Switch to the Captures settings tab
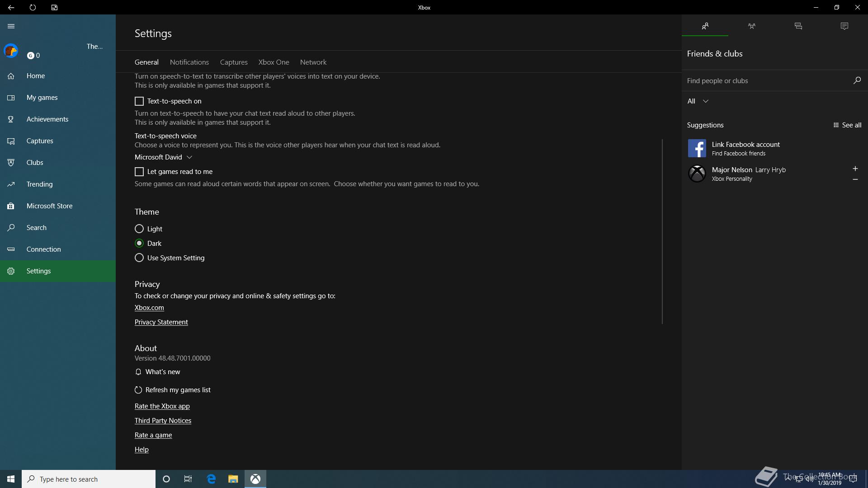 tap(234, 62)
